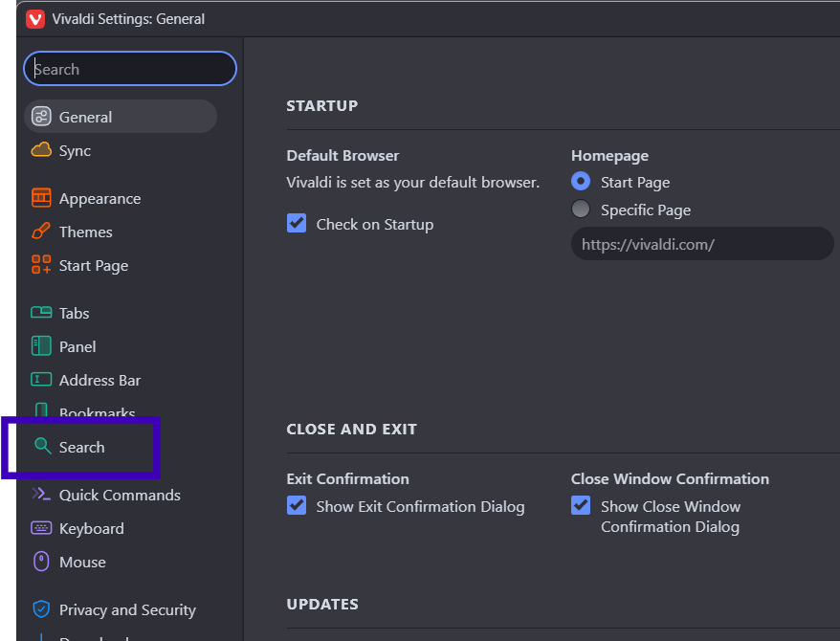Viewport: 840px width, 641px height.
Task: Click the Sync cloud icon
Action: point(41,150)
